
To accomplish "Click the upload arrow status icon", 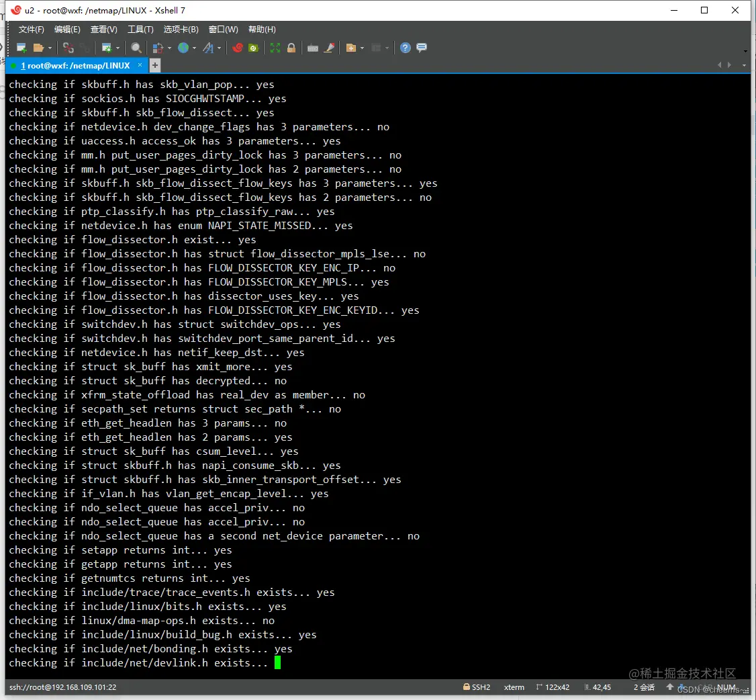I will point(669,687).
